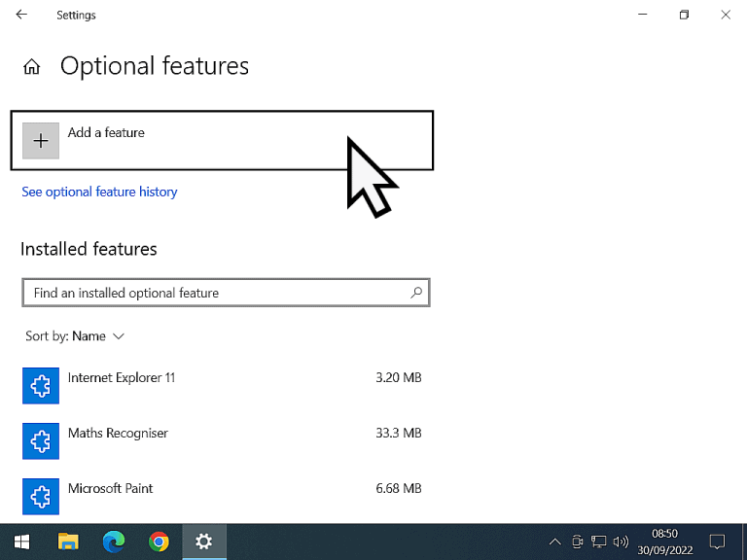Image resolution: width=747 pixels, height=560 pixels.
Task: Restore down the Settings window
Action: click(x=684, y=15)
